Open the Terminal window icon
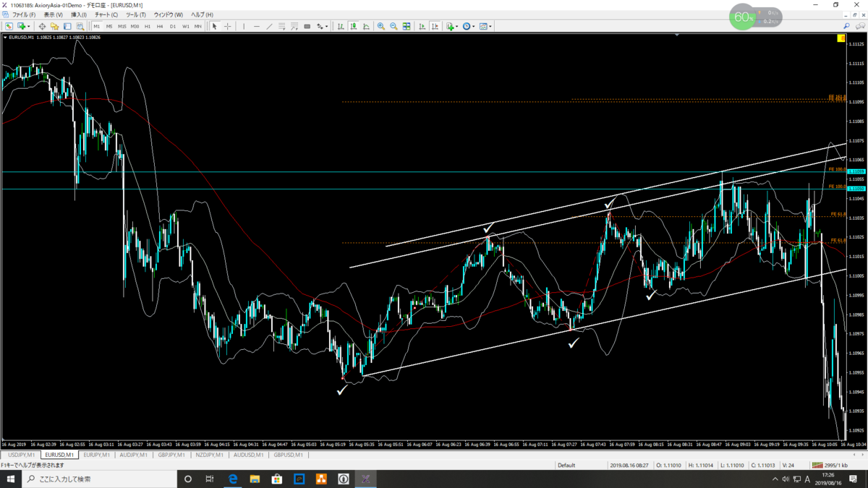 pos(67,26)
